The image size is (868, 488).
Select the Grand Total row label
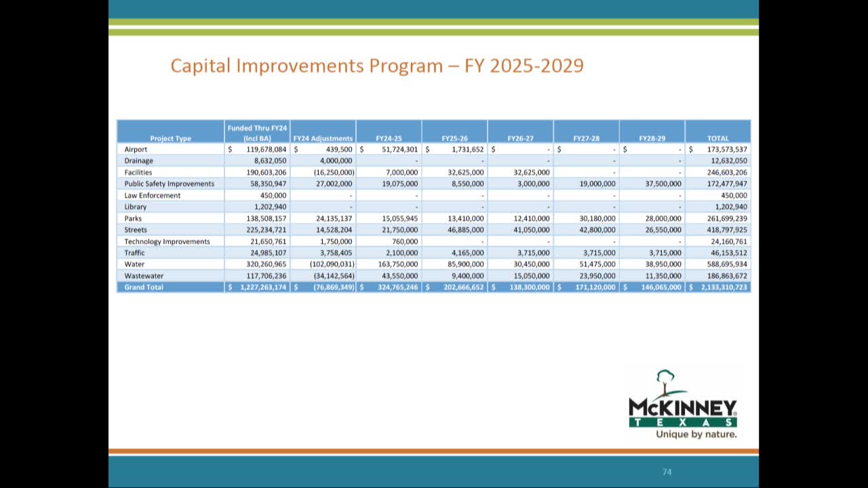[x=143, y=287]
